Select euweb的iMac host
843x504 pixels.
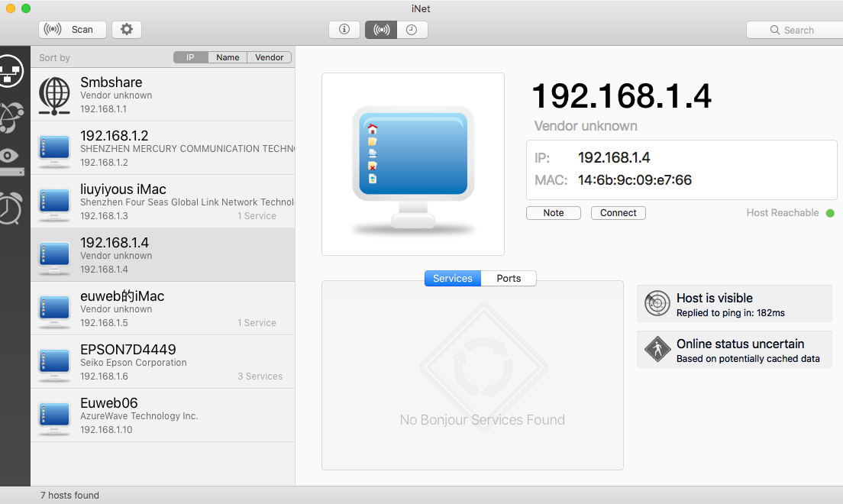click(163, 309)
